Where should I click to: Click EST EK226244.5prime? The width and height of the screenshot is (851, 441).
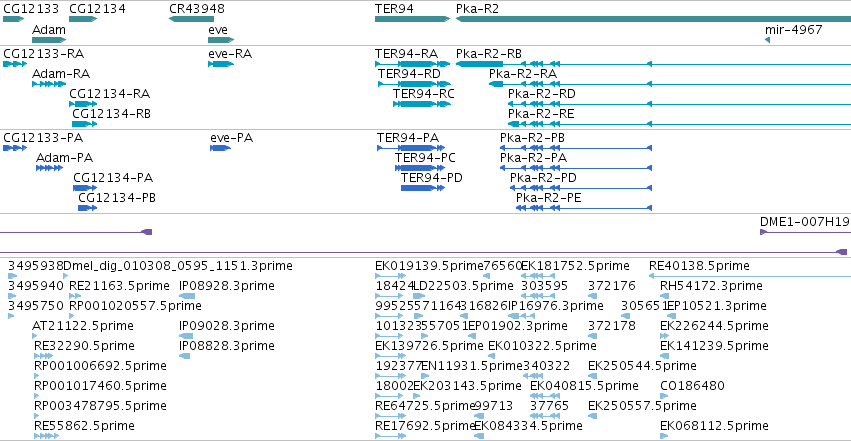714,326
